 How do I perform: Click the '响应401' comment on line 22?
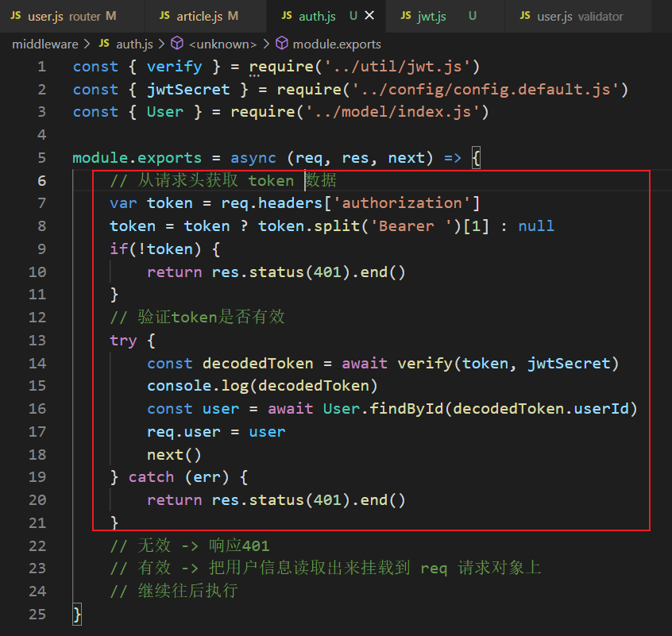(x=239, y=545)
